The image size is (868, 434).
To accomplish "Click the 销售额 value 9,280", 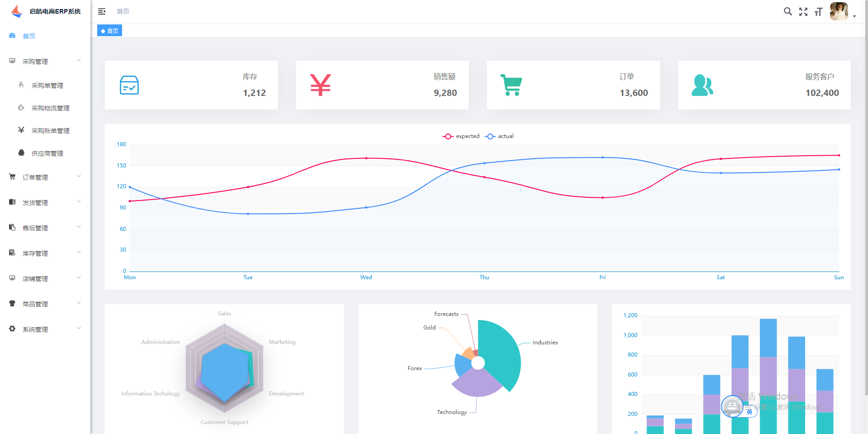I will (445, 93).
